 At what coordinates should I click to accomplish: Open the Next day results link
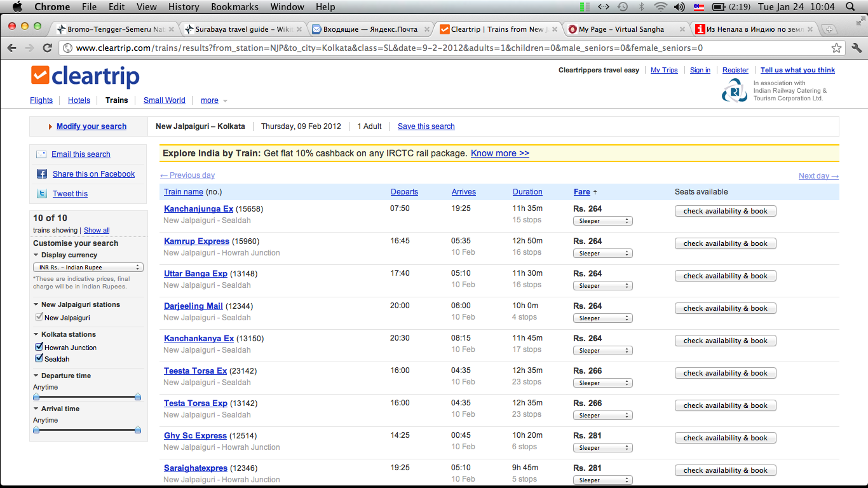coord(818,176)
